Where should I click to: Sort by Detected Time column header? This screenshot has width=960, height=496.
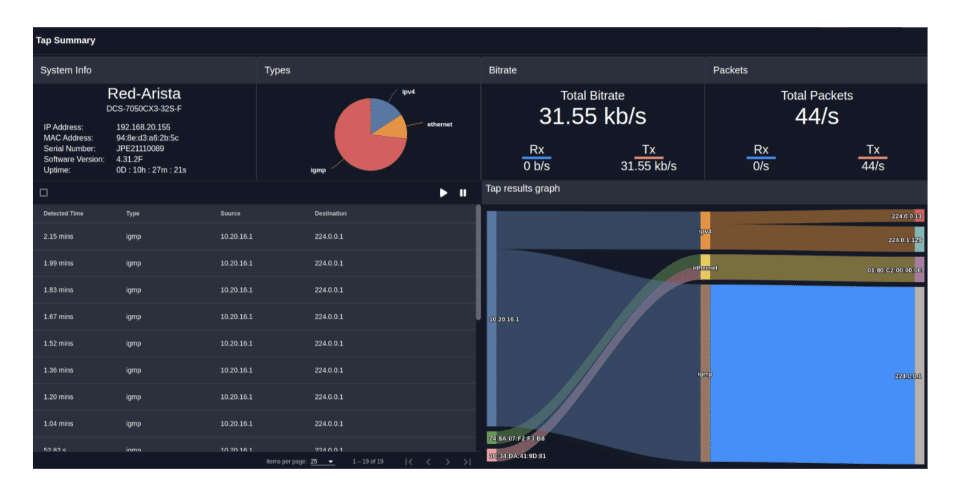pos(63,214)
